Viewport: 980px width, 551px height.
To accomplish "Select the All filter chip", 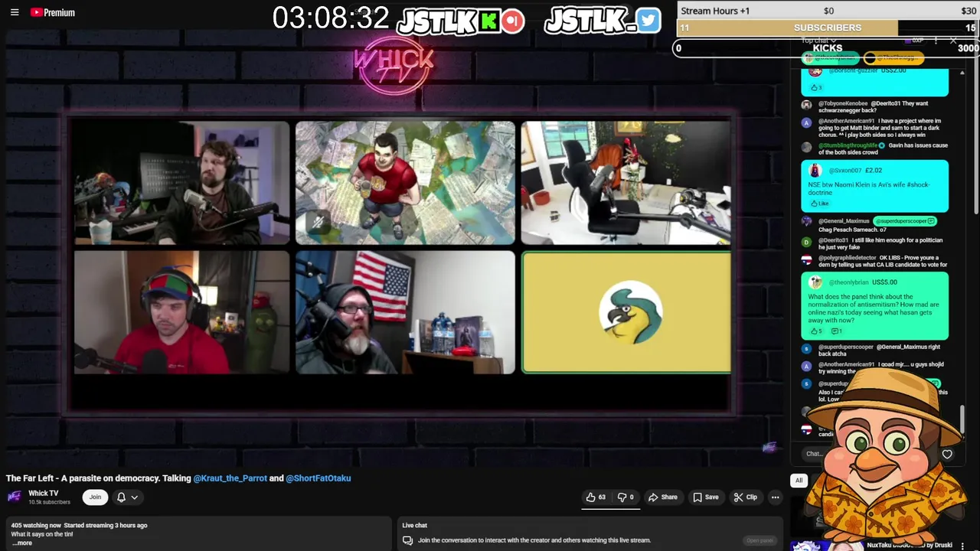I will tap(799, 481).
